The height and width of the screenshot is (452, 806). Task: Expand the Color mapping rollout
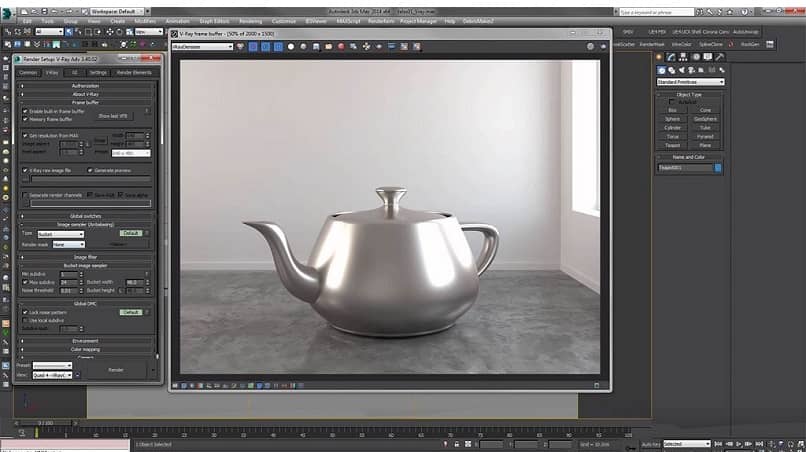pos(85,349)
